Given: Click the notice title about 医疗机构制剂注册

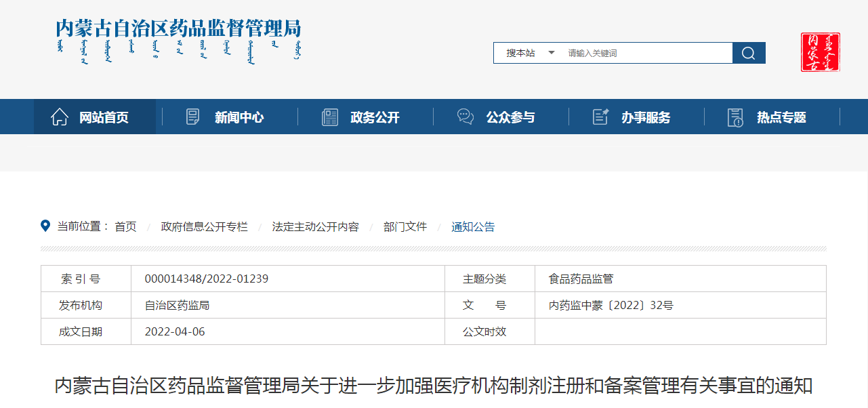Looking at the screenshot, I should coord(434,386).
